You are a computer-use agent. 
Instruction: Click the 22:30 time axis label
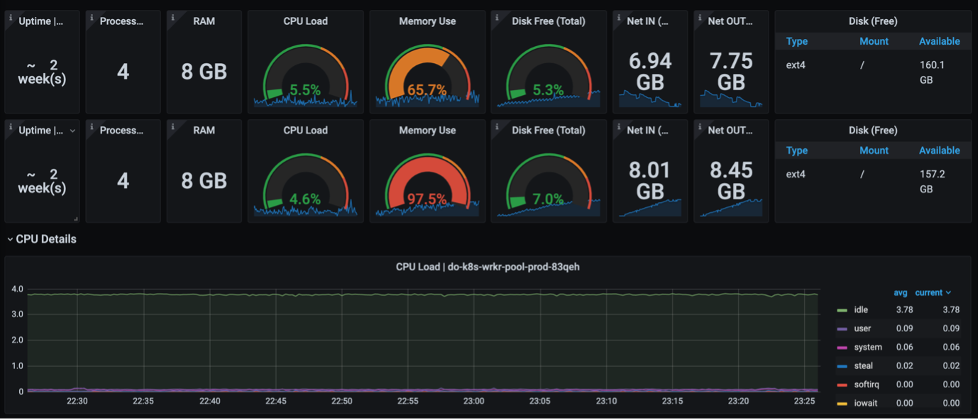pyautogui.click(x=77, y=401)
